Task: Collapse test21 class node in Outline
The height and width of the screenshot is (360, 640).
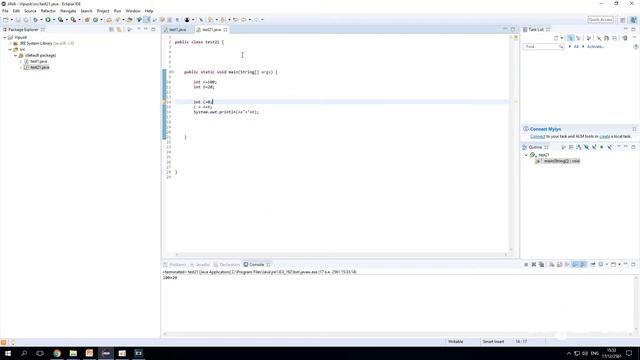Action: point(526,155)
